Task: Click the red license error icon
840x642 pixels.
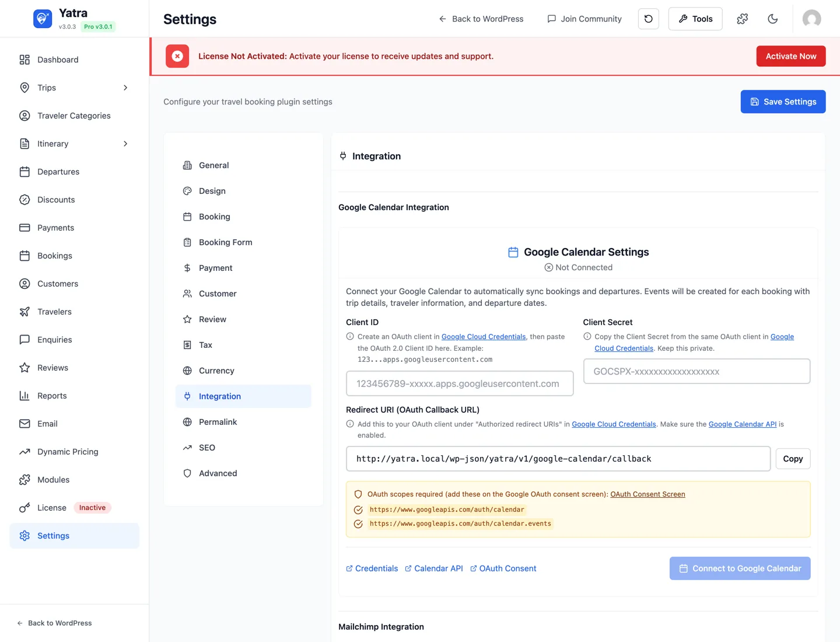Action: pos(177,56)
